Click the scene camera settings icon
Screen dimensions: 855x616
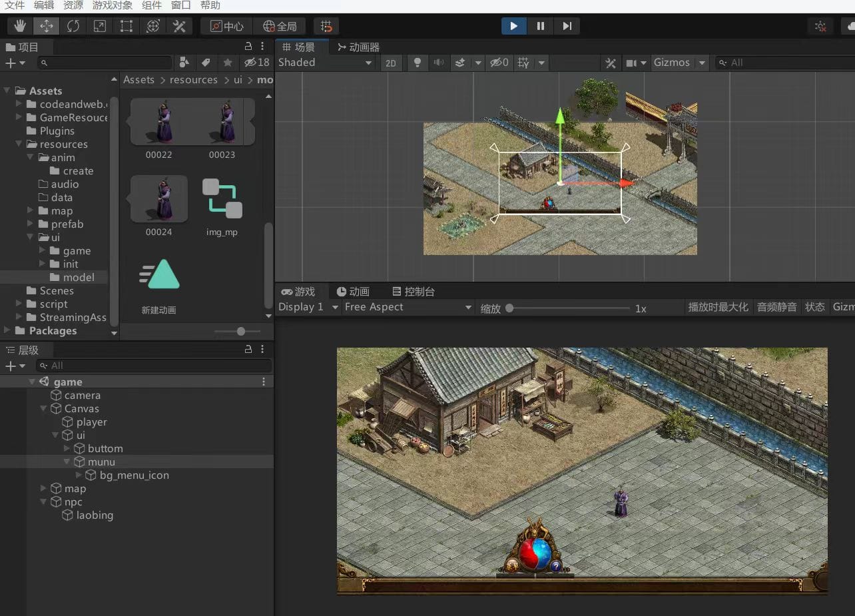click(631, 63)
